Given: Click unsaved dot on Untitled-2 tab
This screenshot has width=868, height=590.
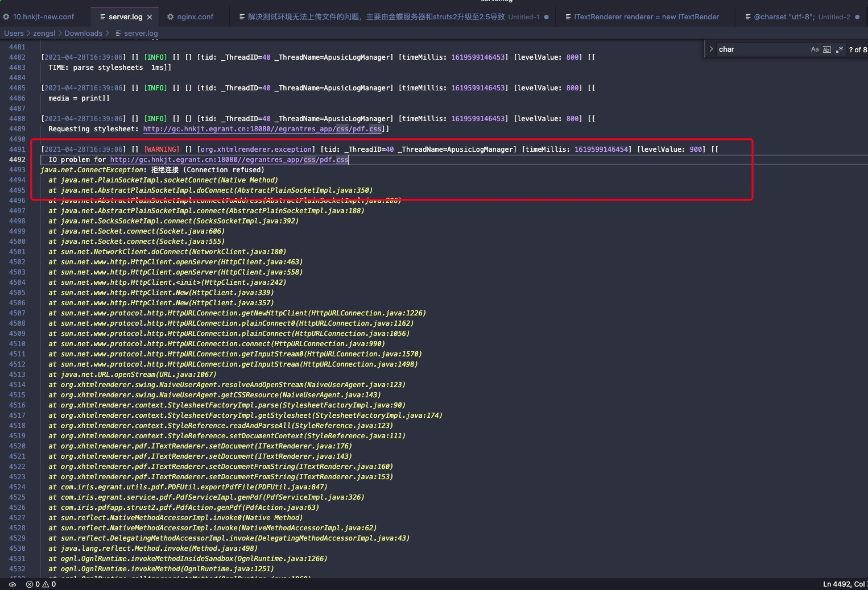Looking at the screenshot, I should (857, 17).
